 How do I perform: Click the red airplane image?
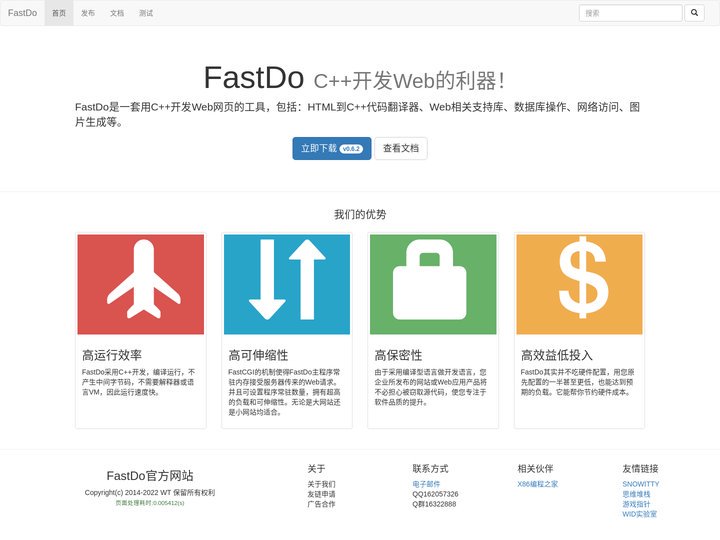141,284
